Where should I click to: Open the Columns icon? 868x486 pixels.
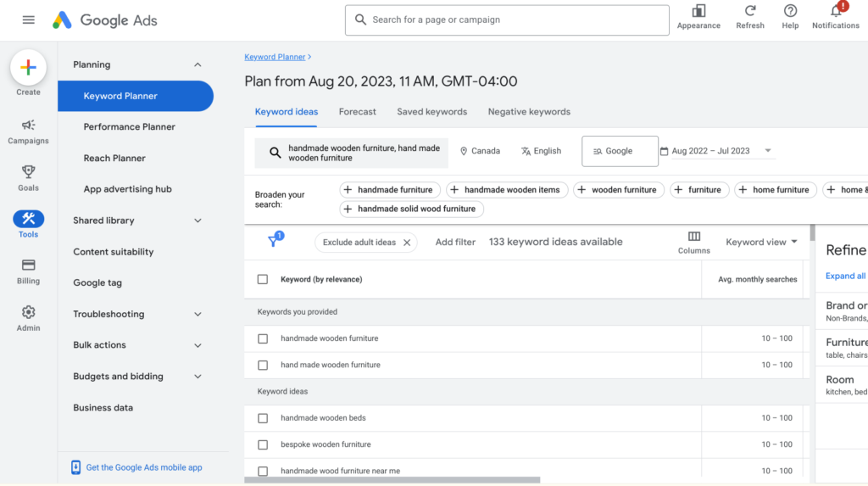coord(693,237)
